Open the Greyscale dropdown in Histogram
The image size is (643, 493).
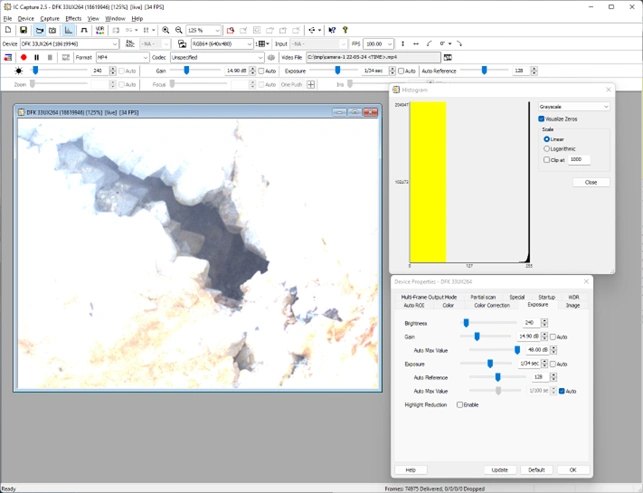pyautogui.click(x=573, y=106)
